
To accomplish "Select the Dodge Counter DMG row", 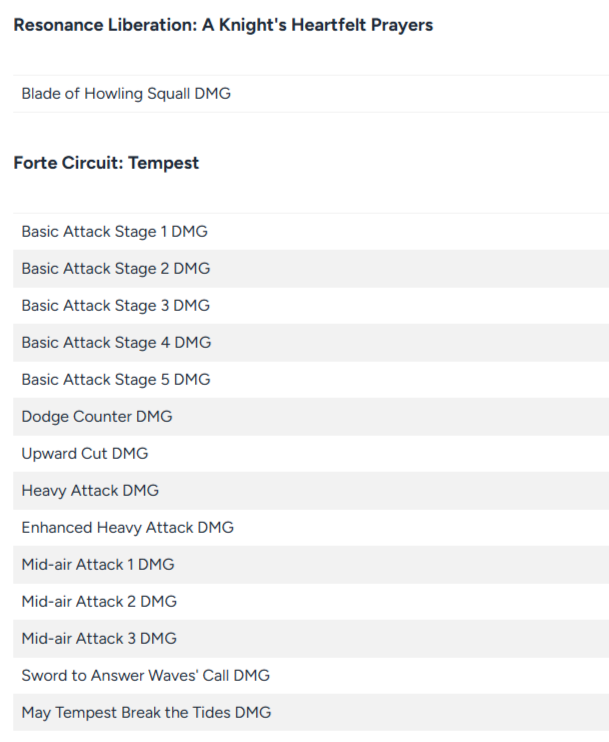I will coord(96,417).
